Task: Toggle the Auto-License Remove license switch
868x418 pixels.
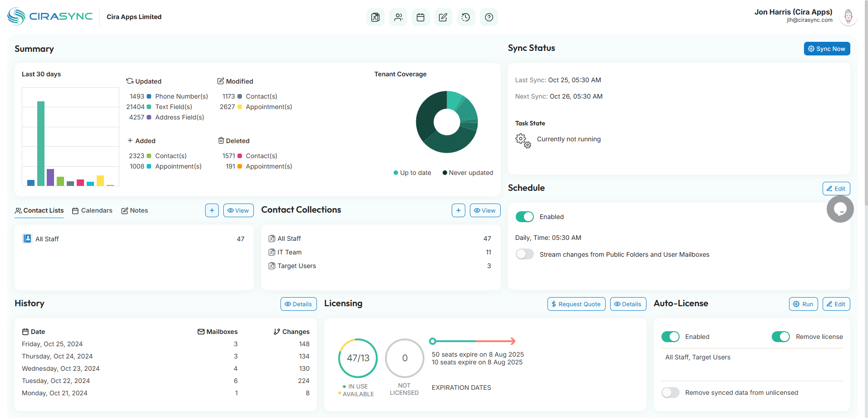Action: tap(780, 337)
